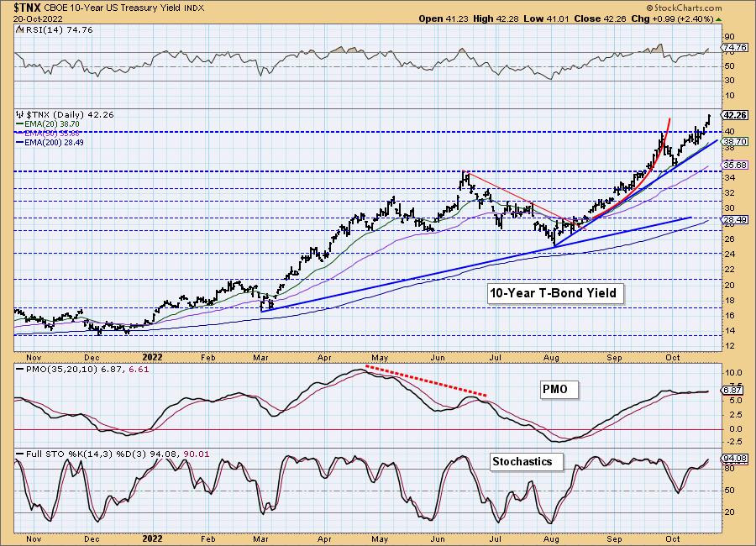This screenshot has height=546, width=756.
Task: Click the 'RSI(14) 74.76' legend label
Action: [58, 30]
